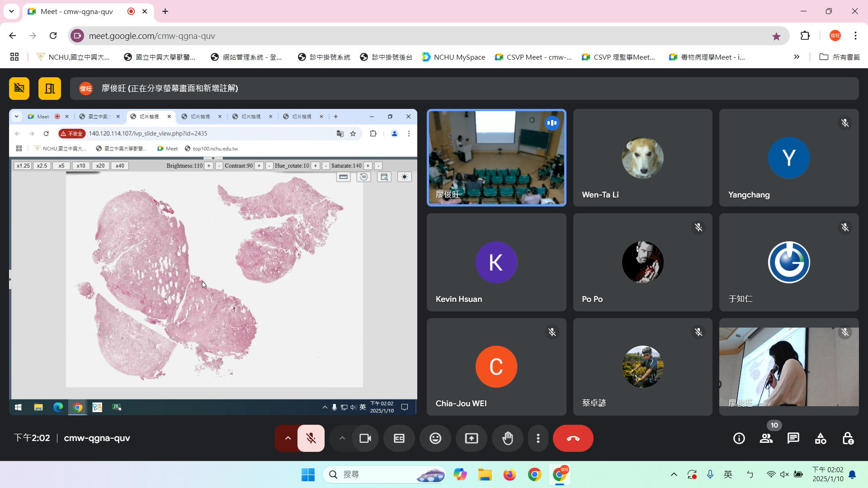Screen dimensions: 868x488
Task: Unmute the microphone
Action: tap(311, 438)
